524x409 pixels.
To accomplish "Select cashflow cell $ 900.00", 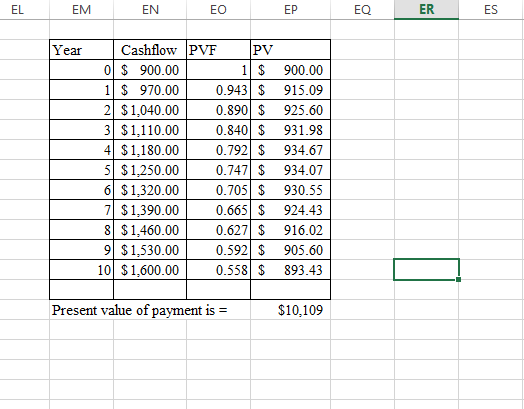I will [x=150, y=70].
